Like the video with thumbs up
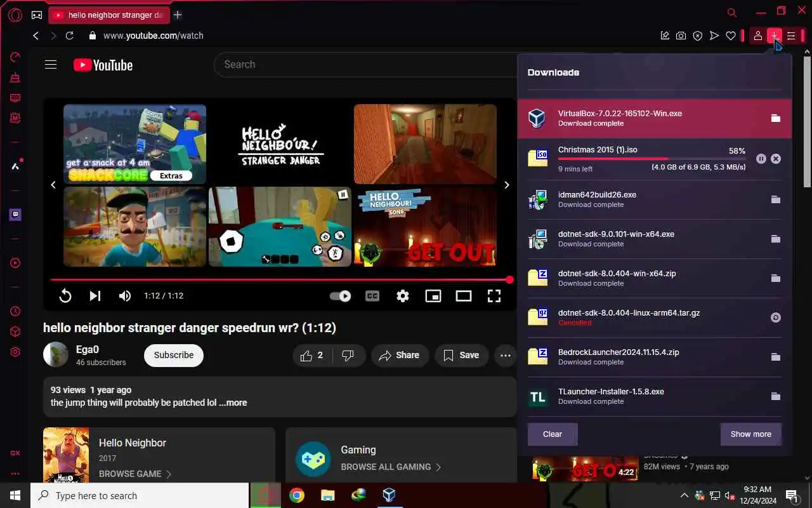Image resolution: width=812 pixels, height=508 pixels. point(312,356)
